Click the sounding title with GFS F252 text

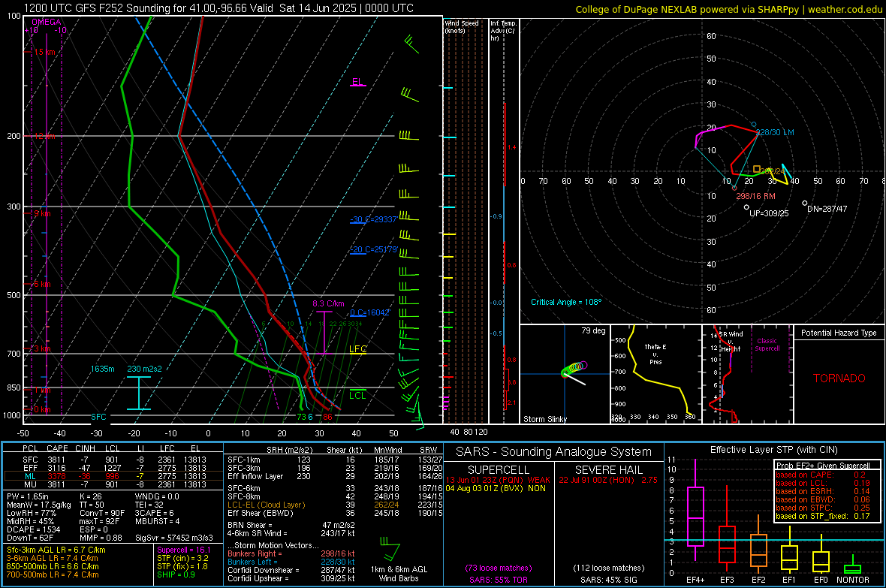tap(218, 8)
